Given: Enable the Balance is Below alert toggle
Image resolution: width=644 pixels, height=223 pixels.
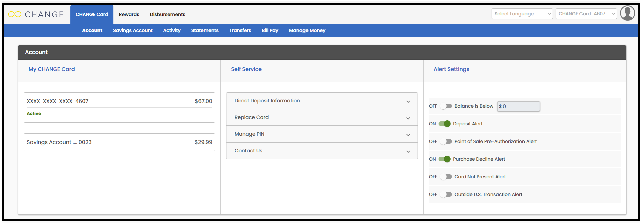Looking at the screenshot, I should click(x=446, y=106).
